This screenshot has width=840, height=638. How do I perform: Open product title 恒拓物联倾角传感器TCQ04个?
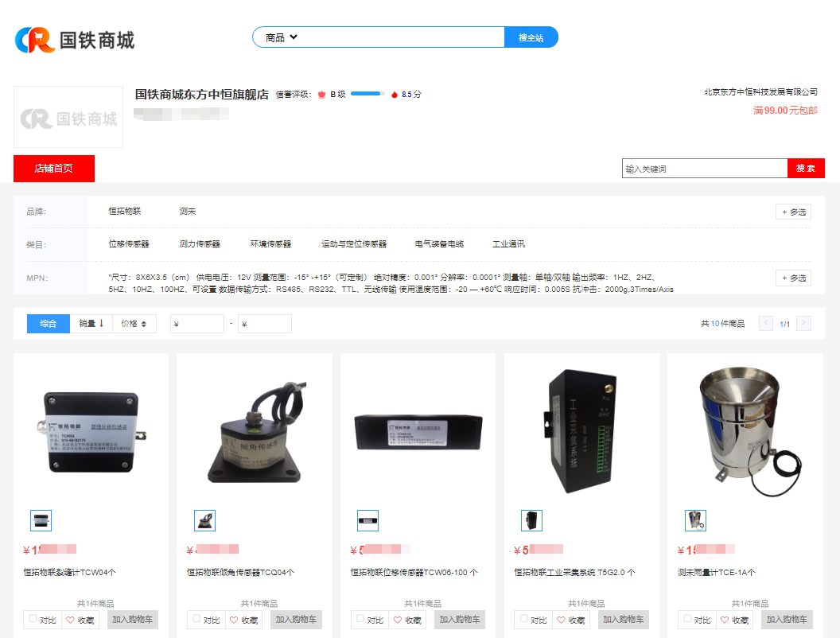point(240,573)
